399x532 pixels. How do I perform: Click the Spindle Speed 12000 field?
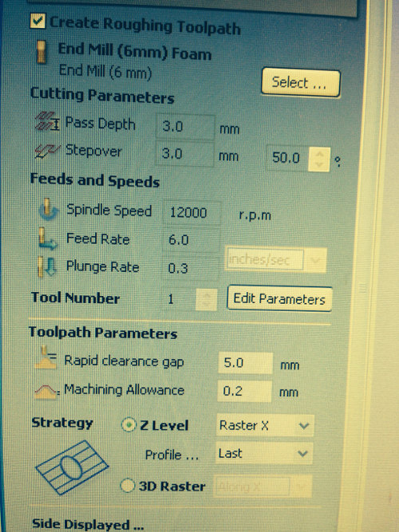192,213
